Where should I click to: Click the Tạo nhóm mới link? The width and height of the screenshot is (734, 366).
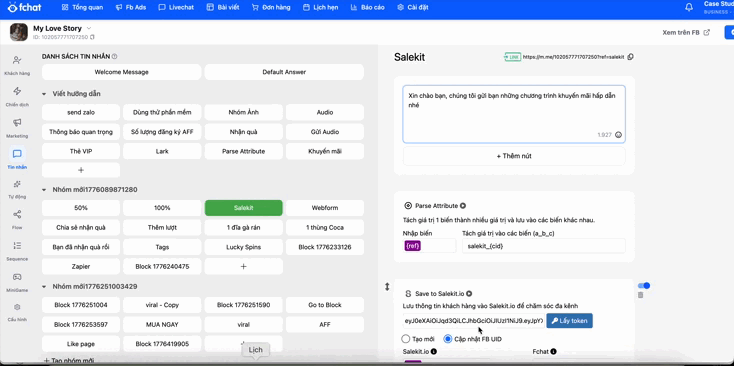tap(68, 360)
